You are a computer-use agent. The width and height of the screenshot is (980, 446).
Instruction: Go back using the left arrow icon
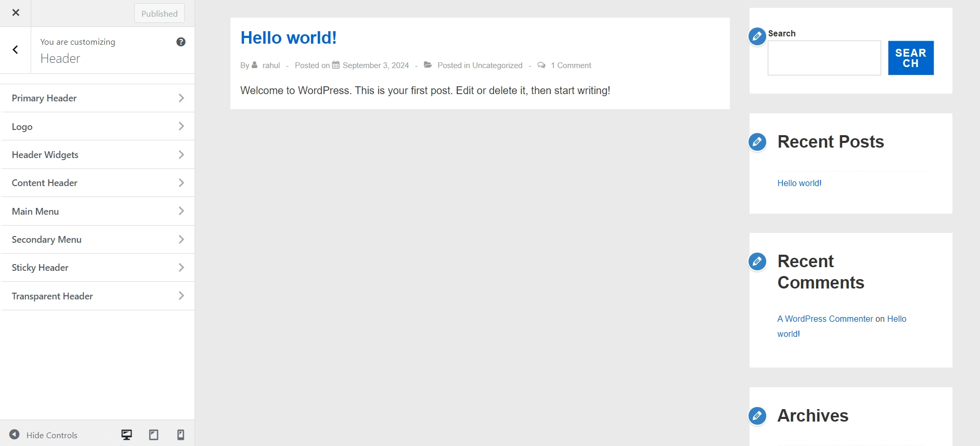(x=16, y=50)
